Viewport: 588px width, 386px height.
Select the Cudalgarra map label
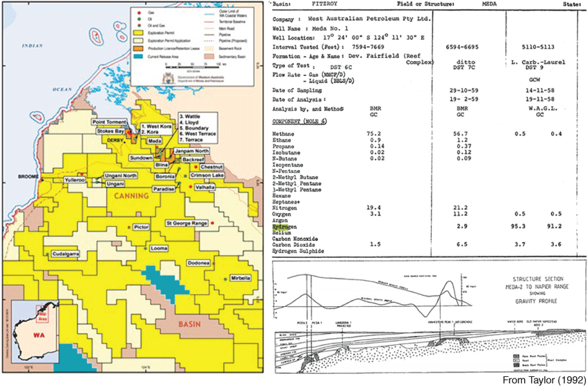[x=65, y=253]
